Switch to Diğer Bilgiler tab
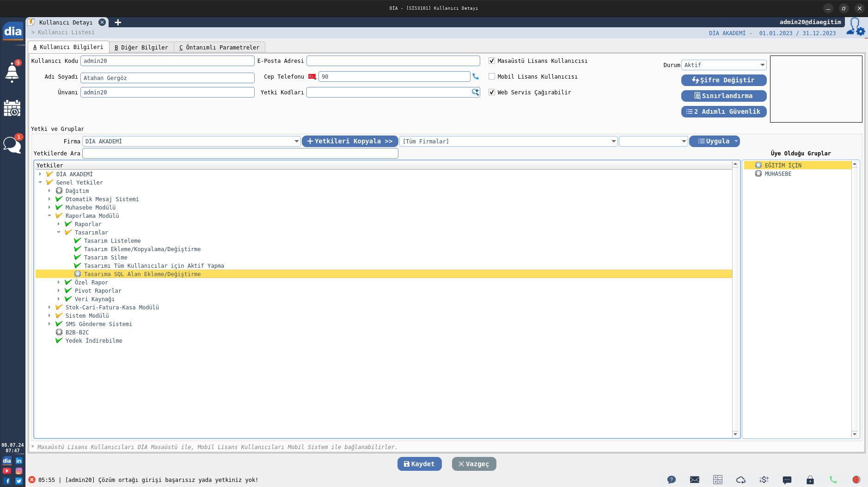Image resolution: width=868 pixels, height=487 pixels. pyautogui.click(x=141, y=47)
